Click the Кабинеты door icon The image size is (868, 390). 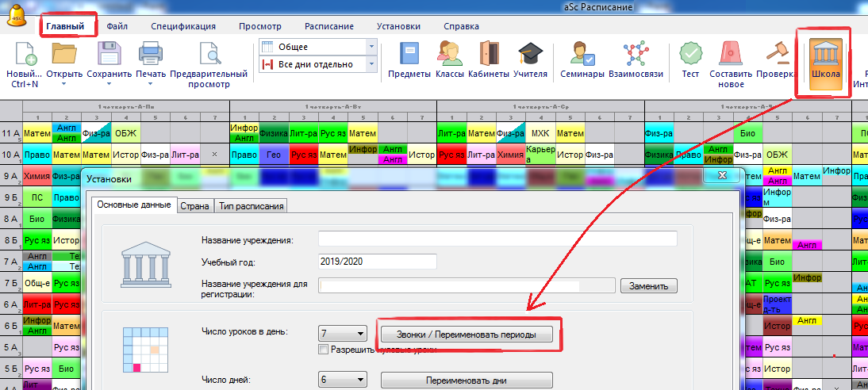490,55
